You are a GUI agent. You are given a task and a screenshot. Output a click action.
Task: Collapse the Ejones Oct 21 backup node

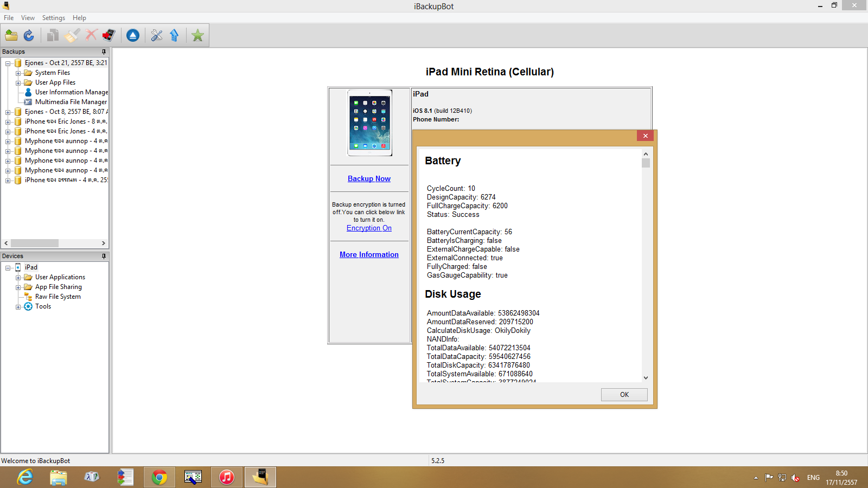click(x=8, y=63)
